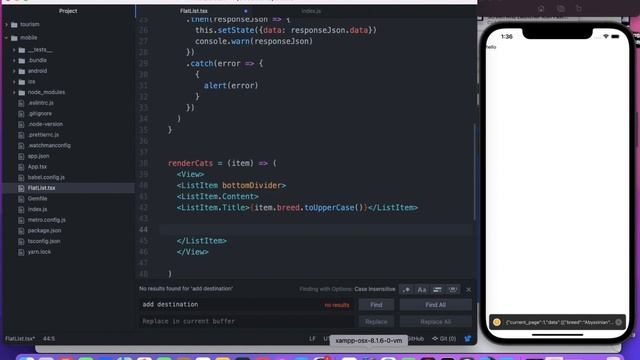Expand the android folder
The width and height of the screenshot is (640, 360).
[x=14, y=71]
